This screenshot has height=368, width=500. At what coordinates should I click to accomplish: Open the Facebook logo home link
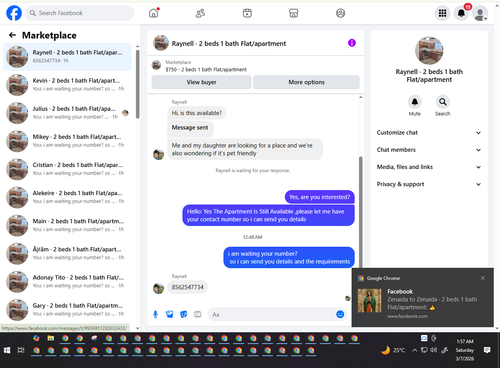(14, 13)
